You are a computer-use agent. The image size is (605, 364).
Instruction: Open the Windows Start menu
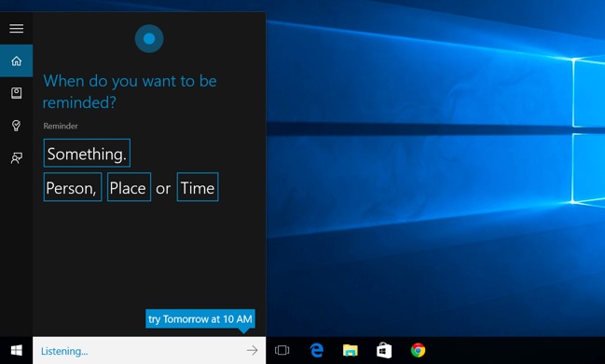pos(16,350)
